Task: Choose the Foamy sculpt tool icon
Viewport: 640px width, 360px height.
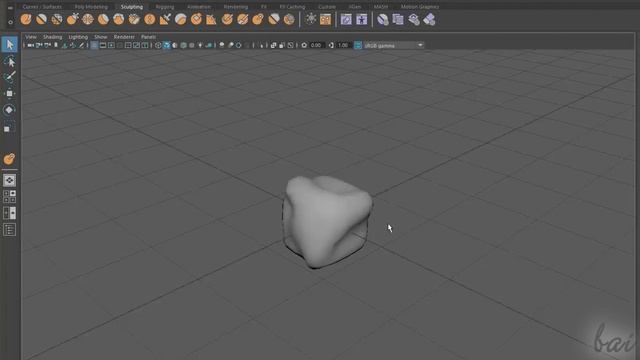Action: click(x=119, y=19)
